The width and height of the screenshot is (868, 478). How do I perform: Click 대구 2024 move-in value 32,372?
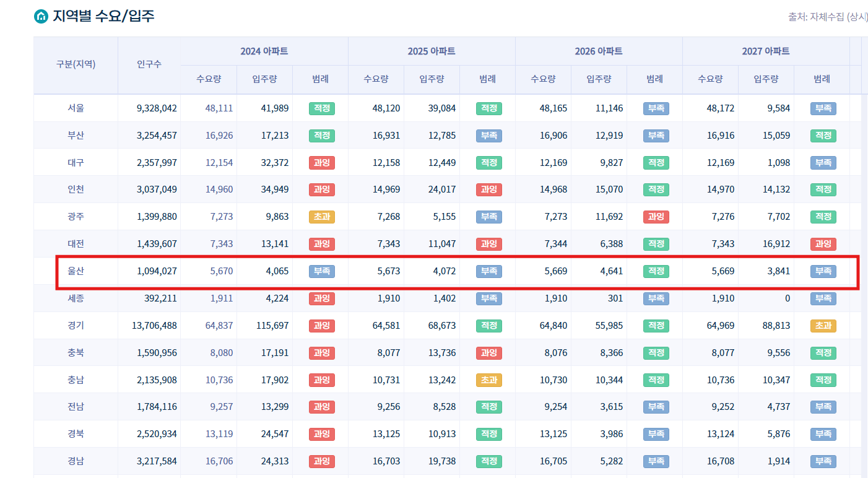click(x=275, y=163)
